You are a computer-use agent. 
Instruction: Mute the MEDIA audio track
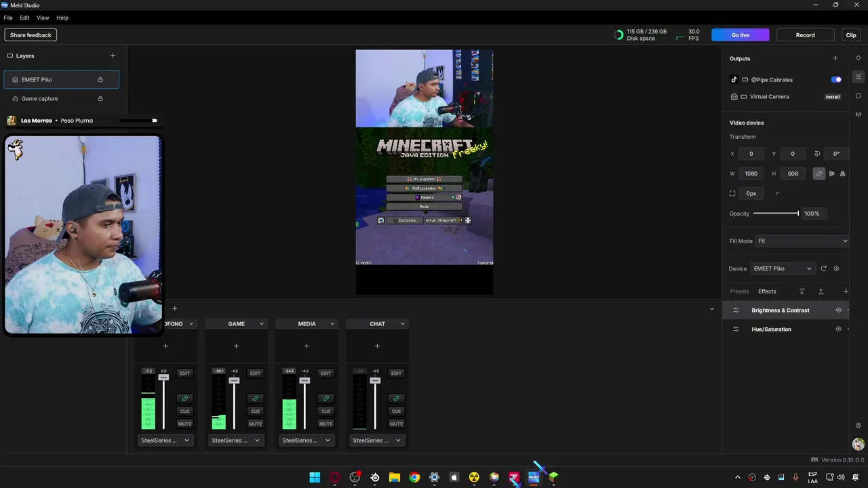coord(325,424)
